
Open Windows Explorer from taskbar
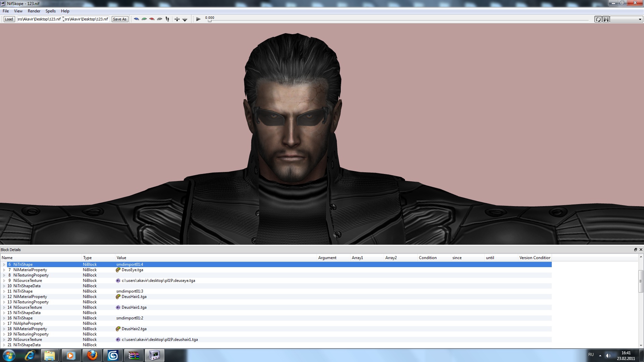coord(50,355)
